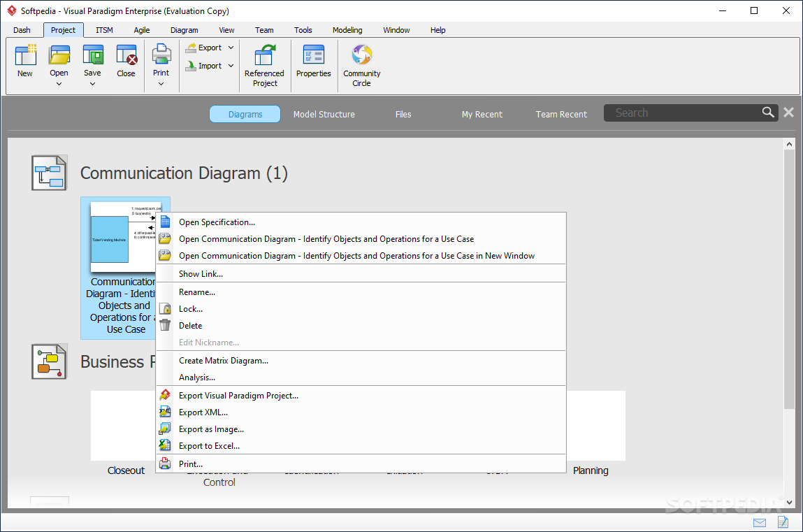Switch to the Files view
Image resolution: width=803 pixels, height=532 pixels.
point(403,114)
